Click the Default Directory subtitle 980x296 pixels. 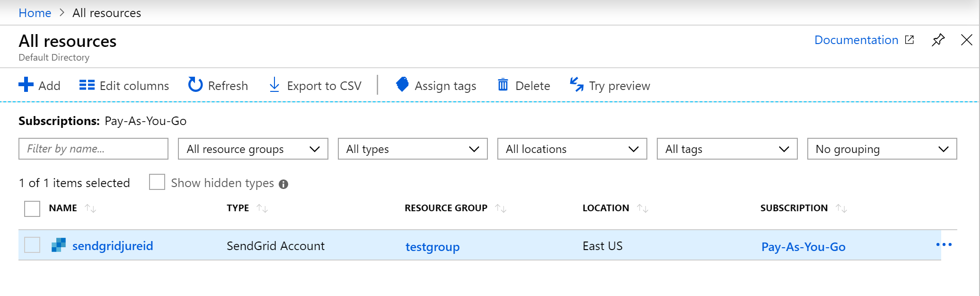tap(54, 57)
